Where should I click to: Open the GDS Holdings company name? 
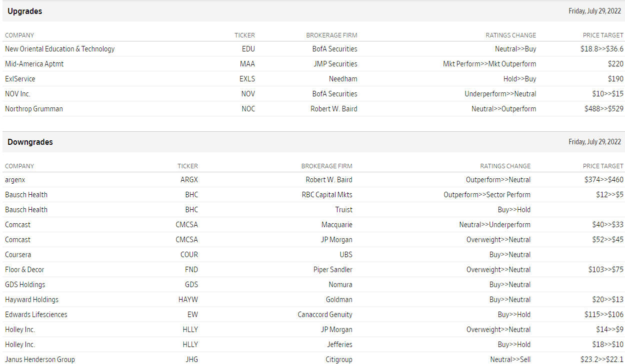pos(25,285)
